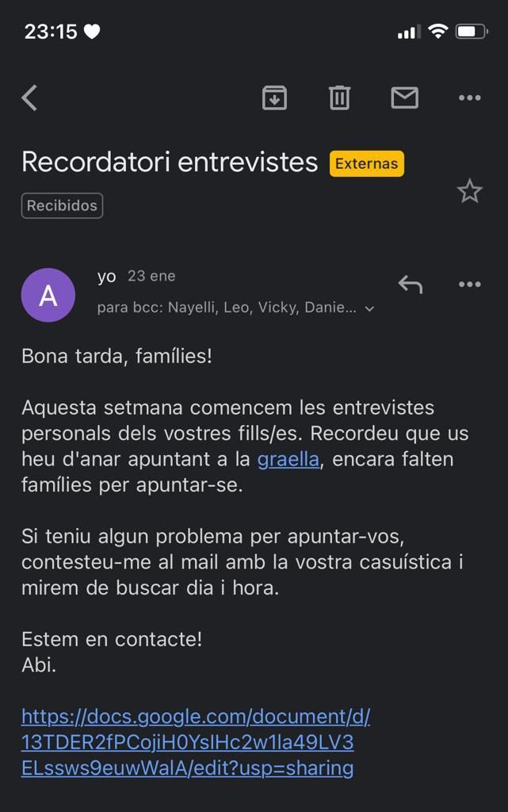This screenshot has width=508, height=812.
Task: Archive the email using the archive icon
Action: (x=274, y=98)
